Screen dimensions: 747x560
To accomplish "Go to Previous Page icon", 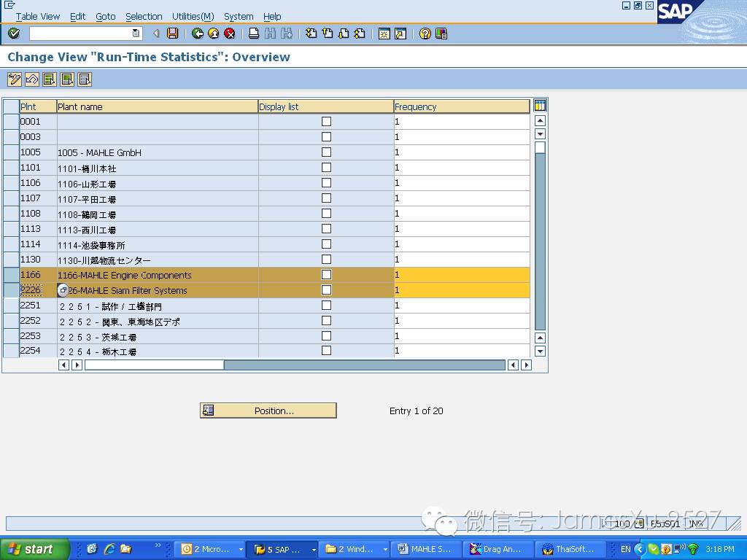I will coord(328,34).
